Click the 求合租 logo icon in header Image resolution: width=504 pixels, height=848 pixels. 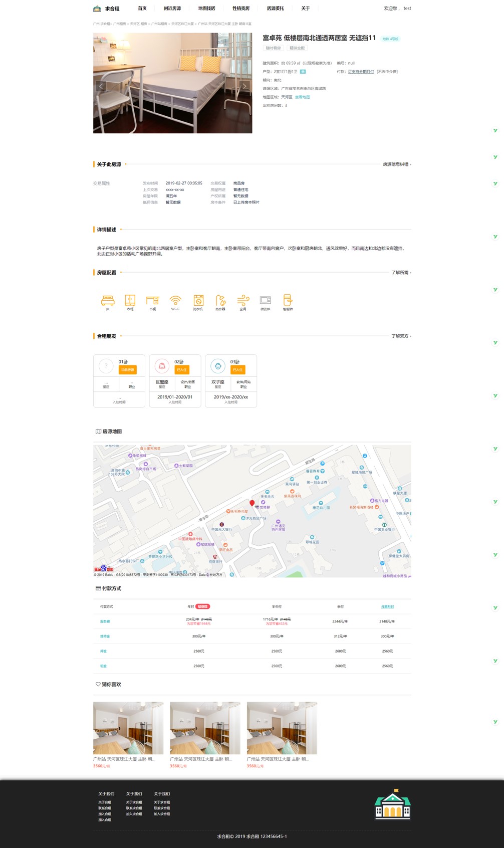click(97, 9)
